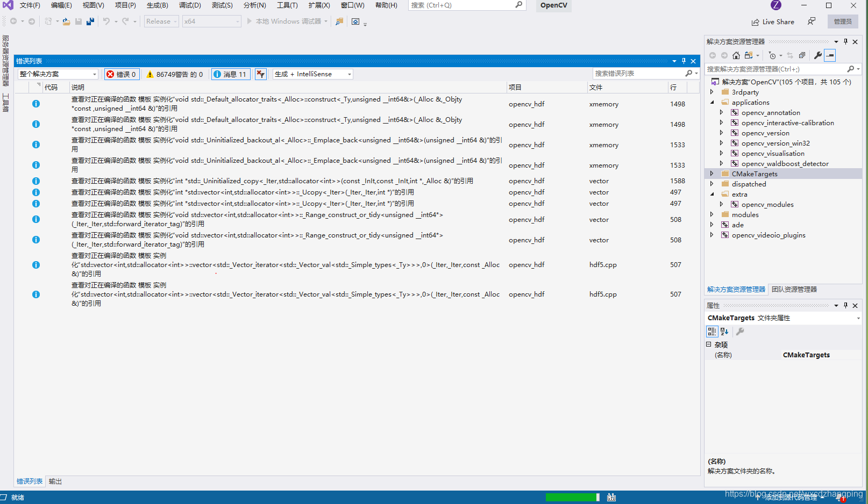Open the Release configuration dropdown
Screen dimensions: 868x504
[x=161, y=21]
